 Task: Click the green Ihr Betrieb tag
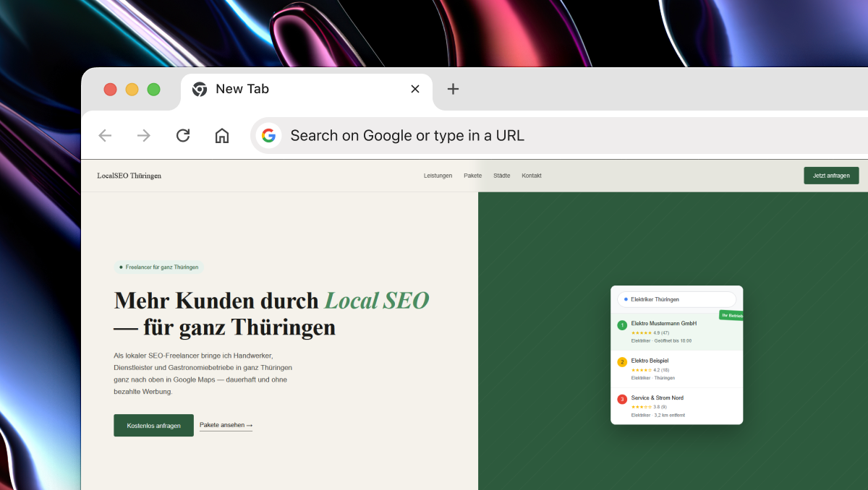tap(731, 316)
